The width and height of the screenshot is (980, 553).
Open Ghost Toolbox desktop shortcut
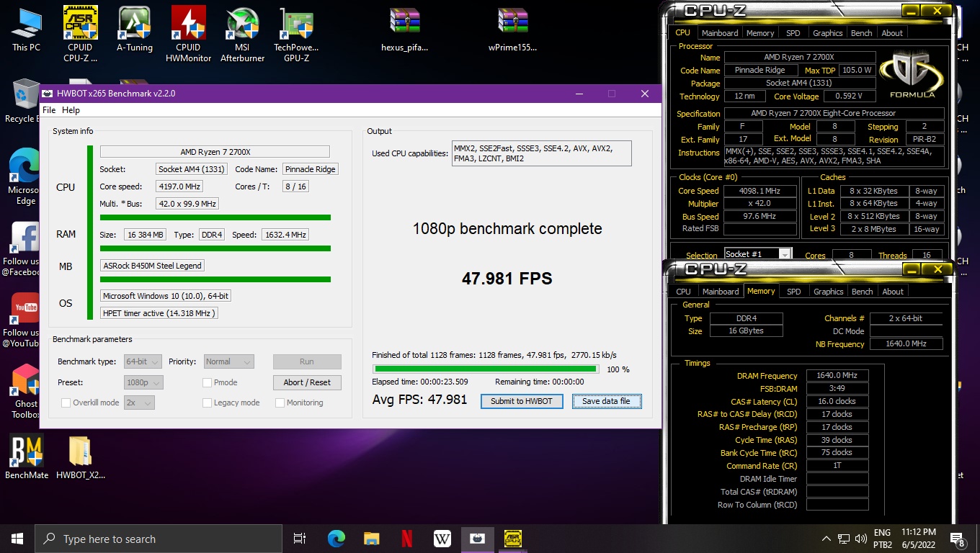(25, 391)
